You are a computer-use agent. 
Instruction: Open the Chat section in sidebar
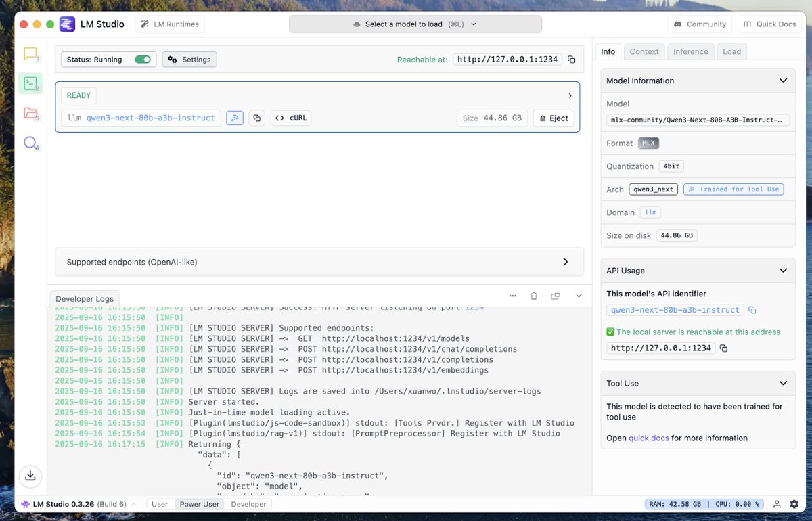pyautogui.click(x=30, y=53)
